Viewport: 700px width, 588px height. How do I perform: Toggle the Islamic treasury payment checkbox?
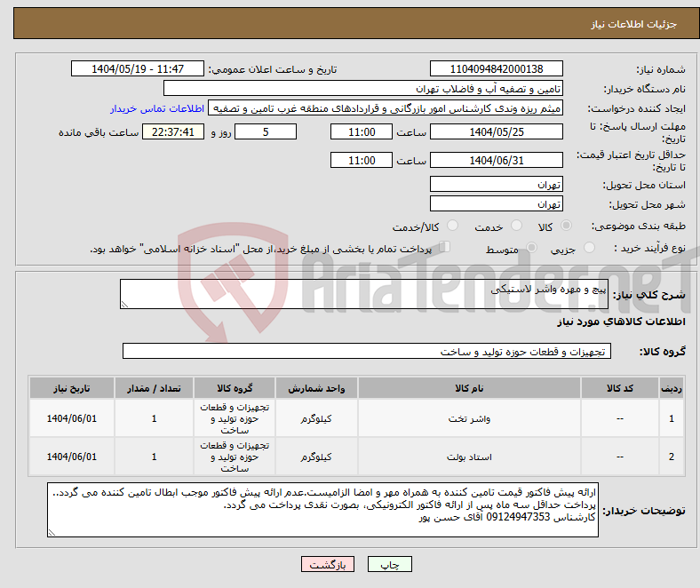pos(445,246)
